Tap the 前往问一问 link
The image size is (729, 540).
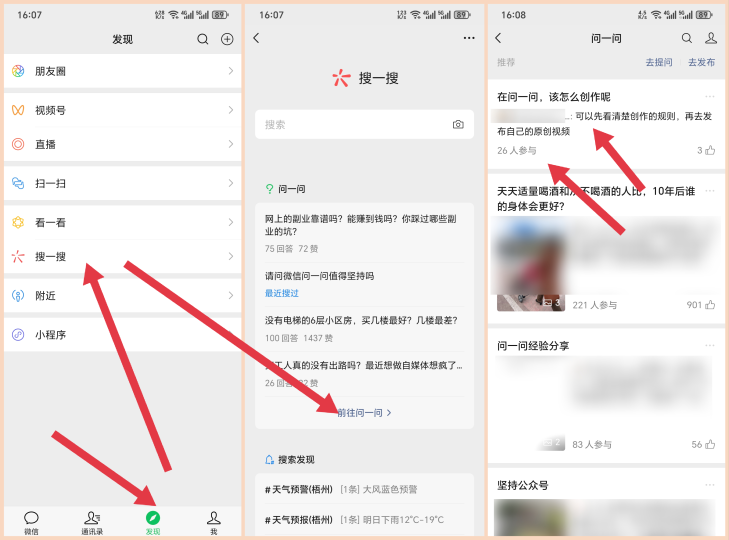click(364, 413)
